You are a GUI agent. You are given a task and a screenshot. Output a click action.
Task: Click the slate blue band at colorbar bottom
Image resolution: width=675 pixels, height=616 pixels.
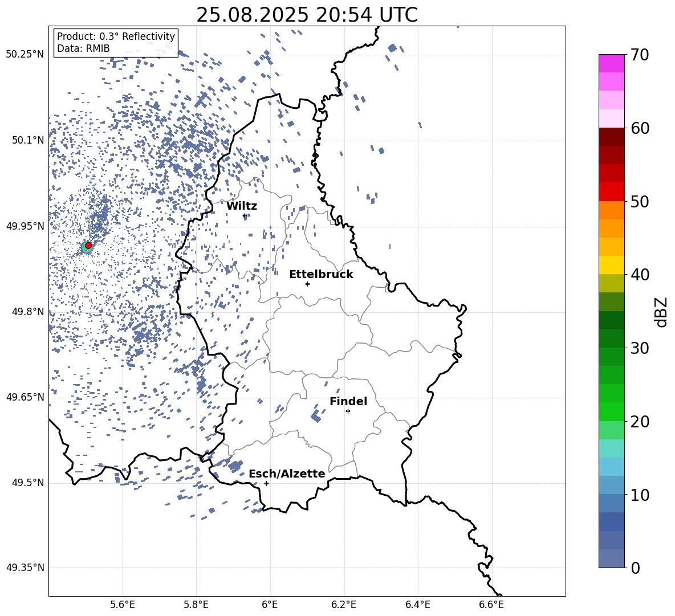click(x=611, y=558)
